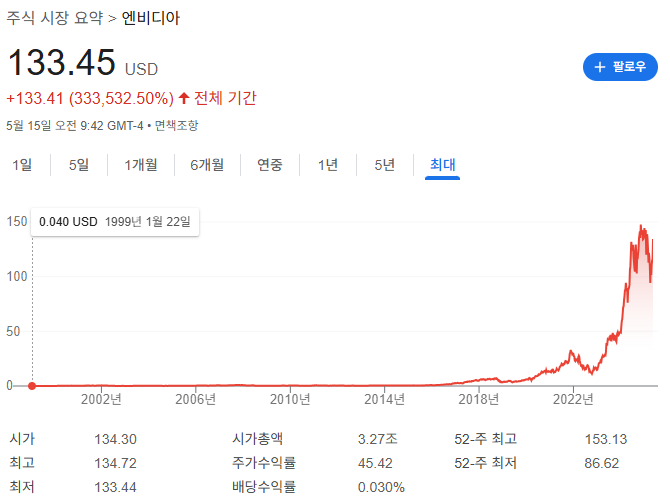
Task: Click the +133.41 (333,532.50%) change text
Action: (90, 98)
